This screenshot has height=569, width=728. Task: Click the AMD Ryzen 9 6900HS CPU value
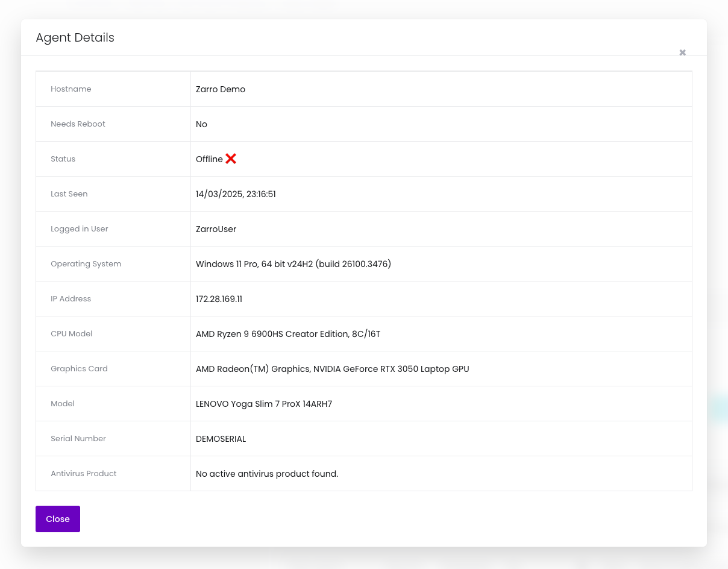click(x=288, y=334)
